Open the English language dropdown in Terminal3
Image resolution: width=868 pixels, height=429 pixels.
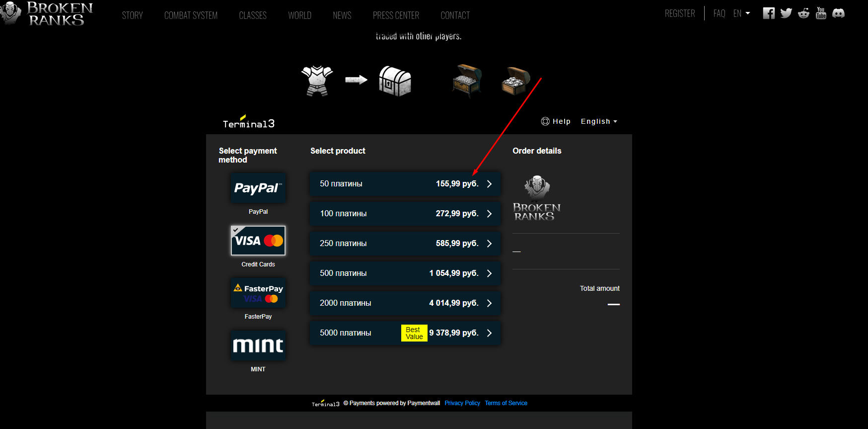tap(599, 121)
